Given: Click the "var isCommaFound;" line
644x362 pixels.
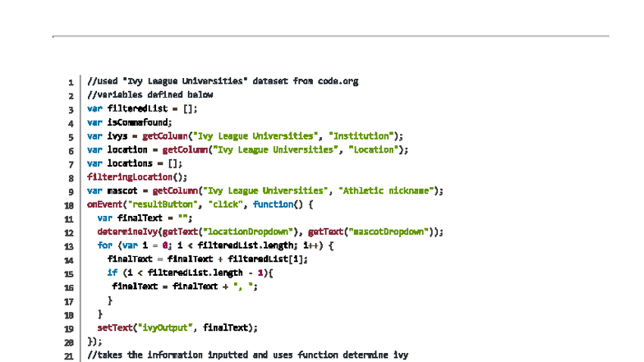Looking at the screenshot, I should tap(130, 122).
